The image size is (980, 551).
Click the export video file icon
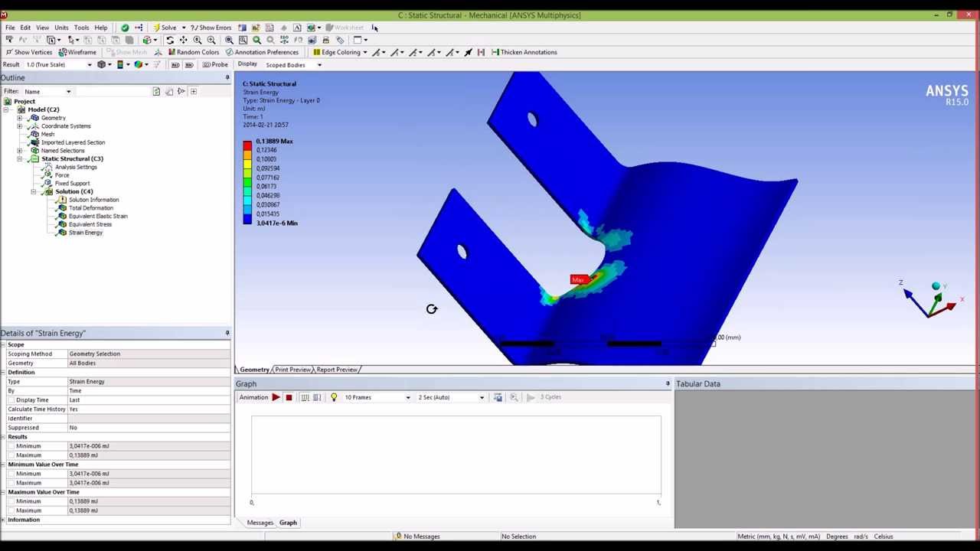pyautogui.click(x=498, y=397)
